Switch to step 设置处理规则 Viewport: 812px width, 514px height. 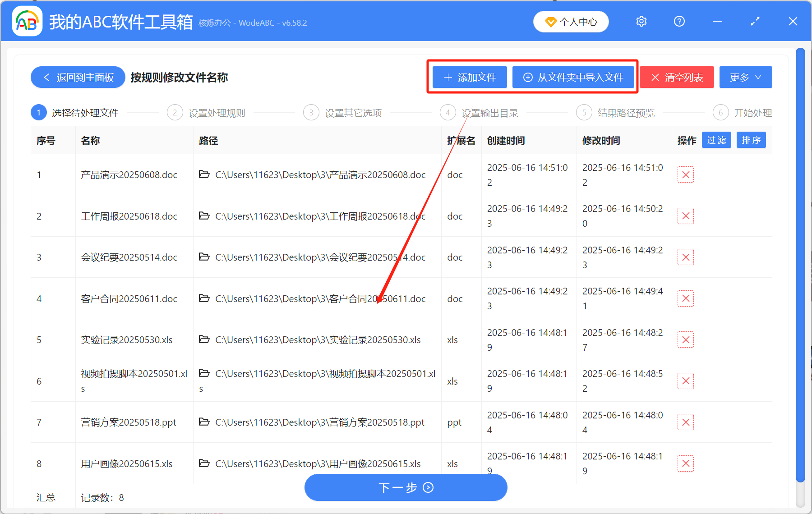pyautogui.click(x=216, y=113)
